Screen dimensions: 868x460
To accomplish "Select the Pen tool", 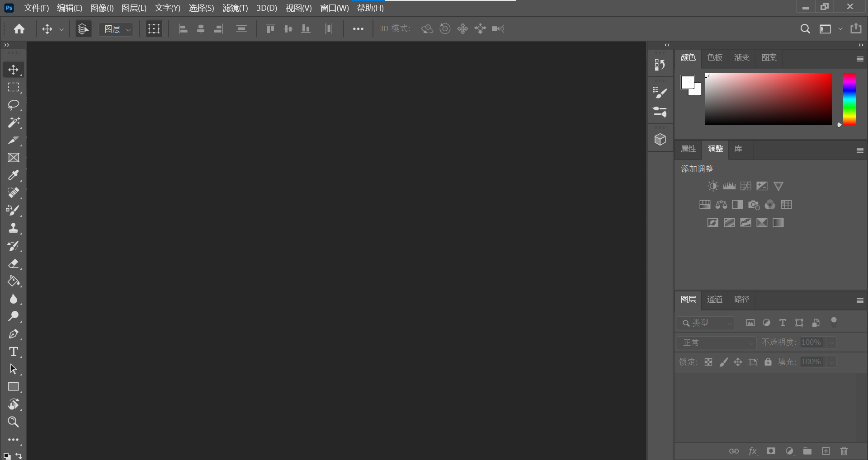I will pyautogui.click(x=14, y=334).
